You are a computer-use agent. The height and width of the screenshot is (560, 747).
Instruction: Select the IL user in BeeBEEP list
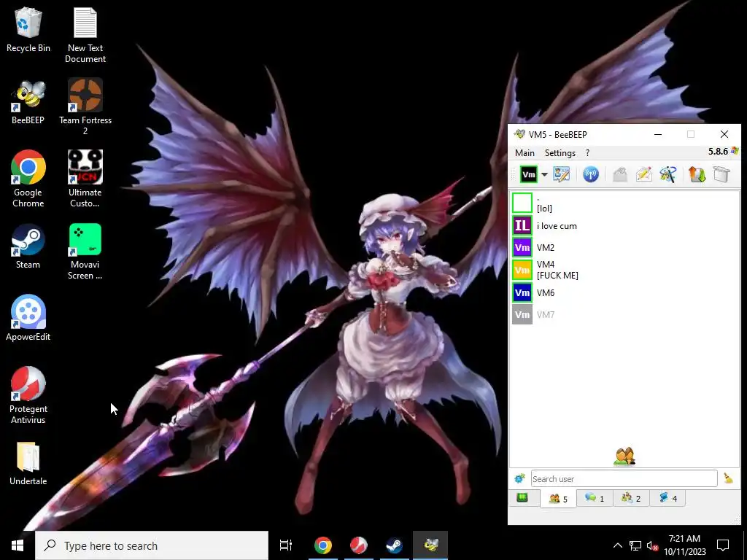pos(624,226)
